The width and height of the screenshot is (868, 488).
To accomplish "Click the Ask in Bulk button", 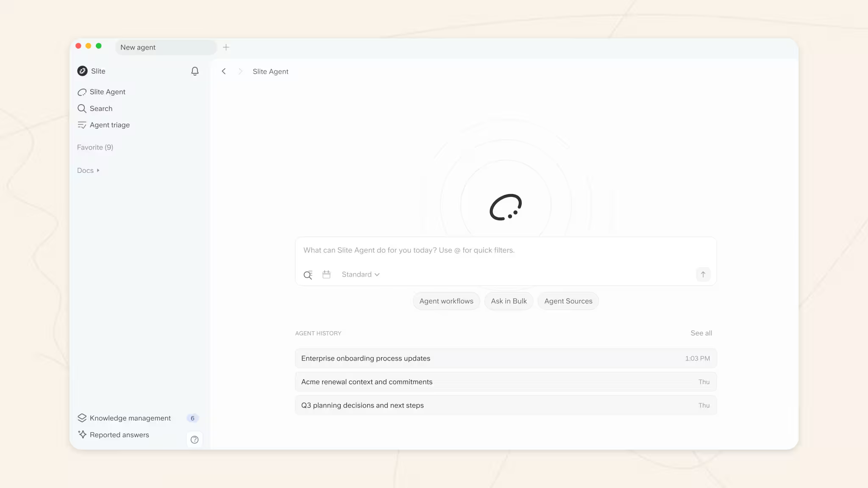I will pos(509,301).
